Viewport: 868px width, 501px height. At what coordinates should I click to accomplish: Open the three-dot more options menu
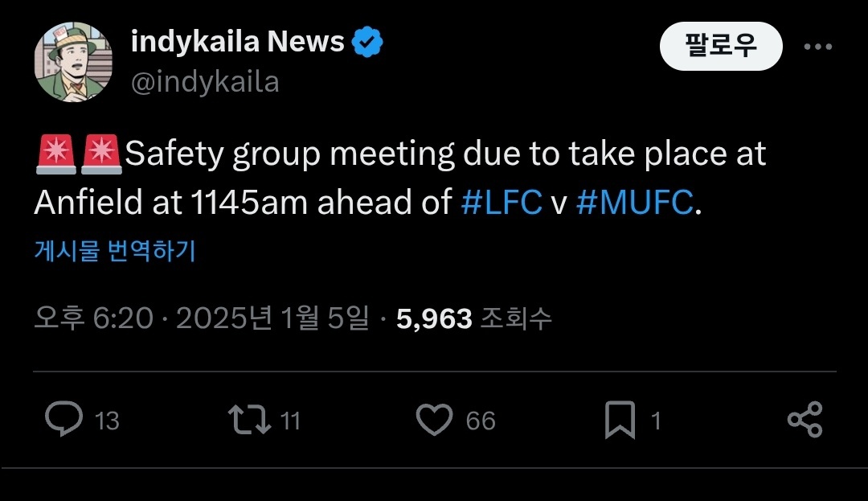tap(818, 47)
